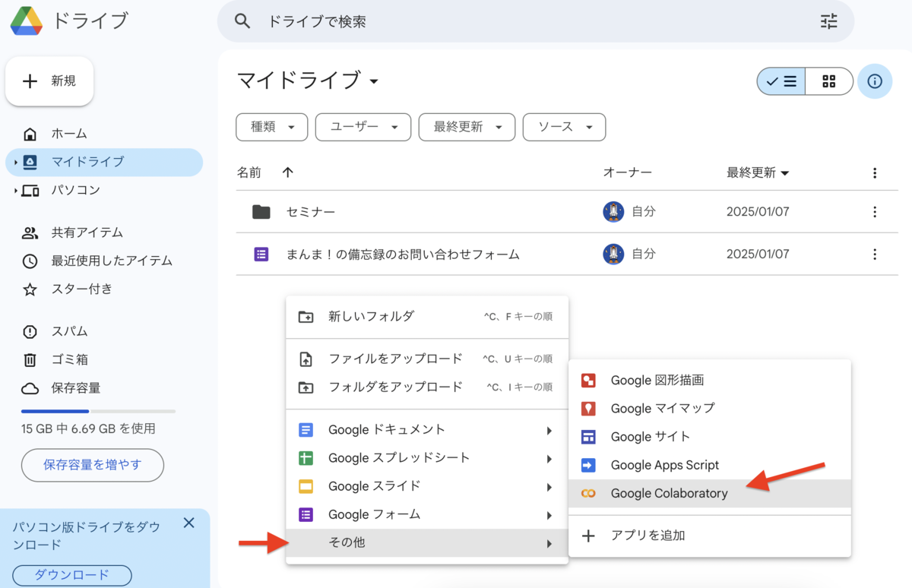Click the Colaboratory orange icon

click(588, 494)
